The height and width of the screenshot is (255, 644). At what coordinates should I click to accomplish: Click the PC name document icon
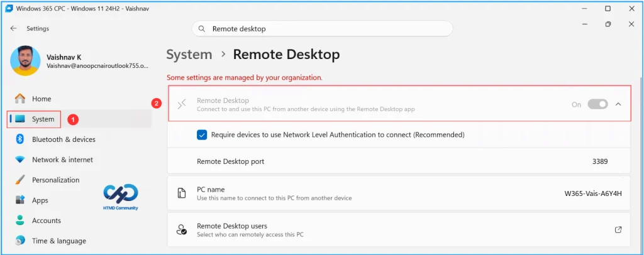click(x=182, y=193)
